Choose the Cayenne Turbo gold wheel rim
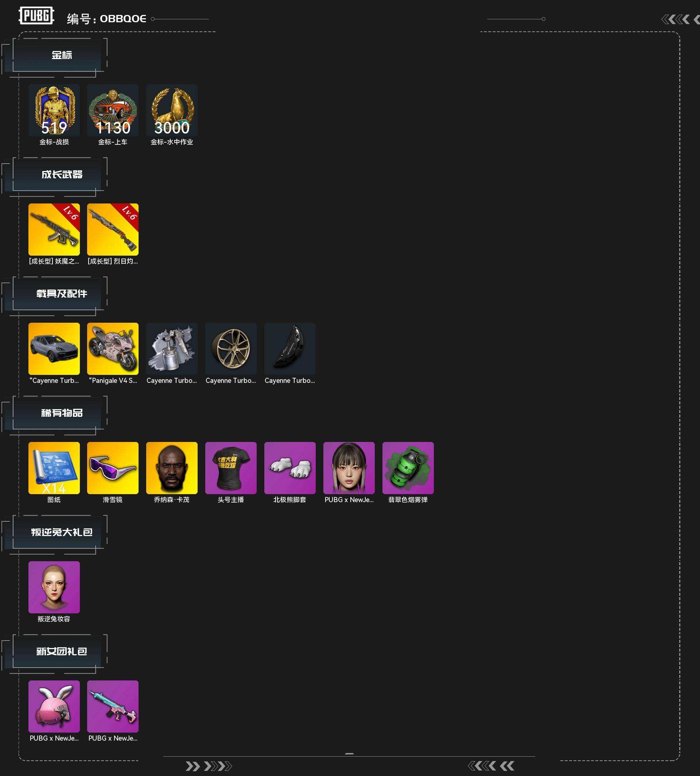Image resolution: width=700 pixels, height=776 pixels. point(231,349)
